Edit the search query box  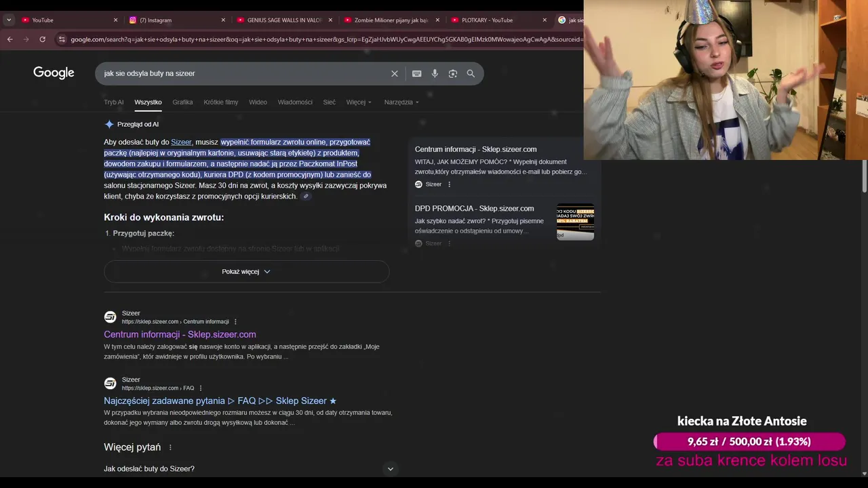(x=244, y=73)
